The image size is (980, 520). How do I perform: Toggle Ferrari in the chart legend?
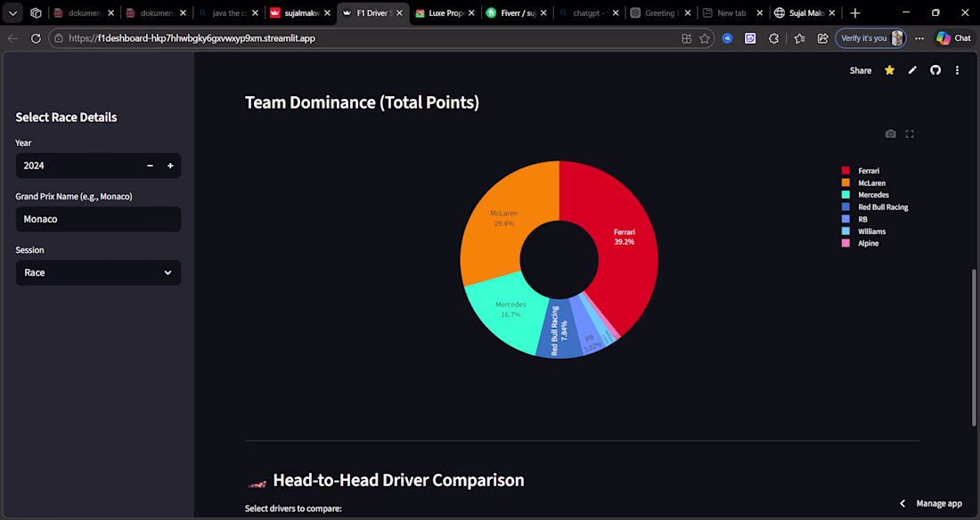tap(861, 171)
